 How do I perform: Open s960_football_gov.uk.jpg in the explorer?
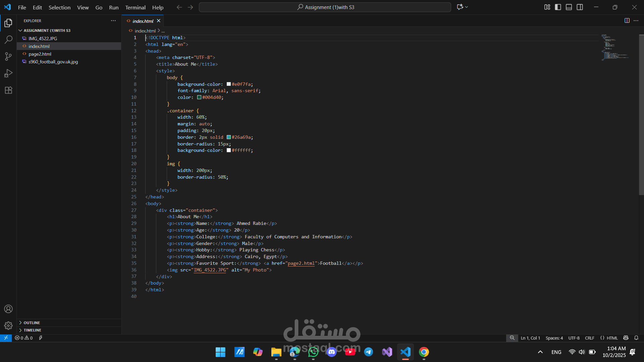pyautogui.click(x=69, y=62)
